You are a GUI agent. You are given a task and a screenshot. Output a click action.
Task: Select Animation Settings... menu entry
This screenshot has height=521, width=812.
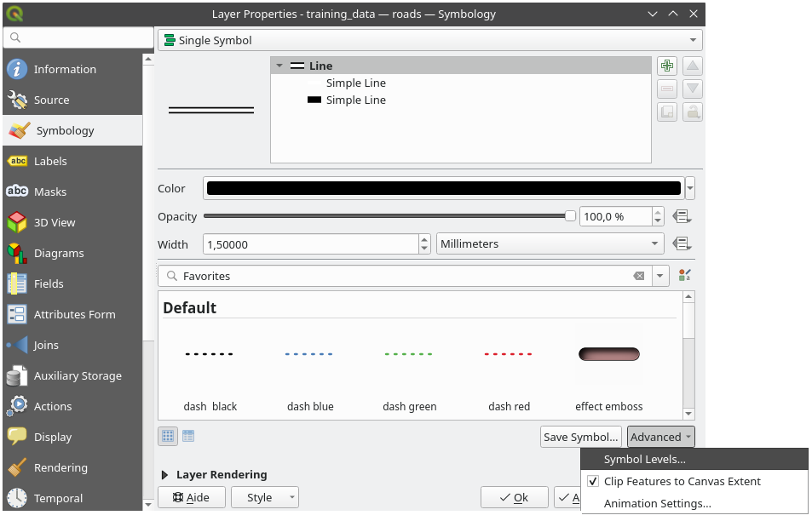click(657, 503)
